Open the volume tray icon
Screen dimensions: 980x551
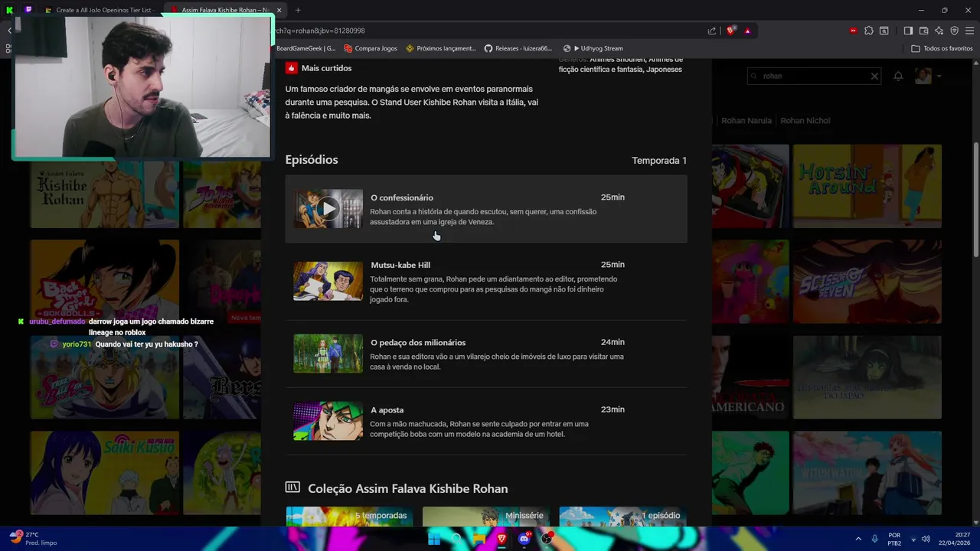[x=926, y=539]
